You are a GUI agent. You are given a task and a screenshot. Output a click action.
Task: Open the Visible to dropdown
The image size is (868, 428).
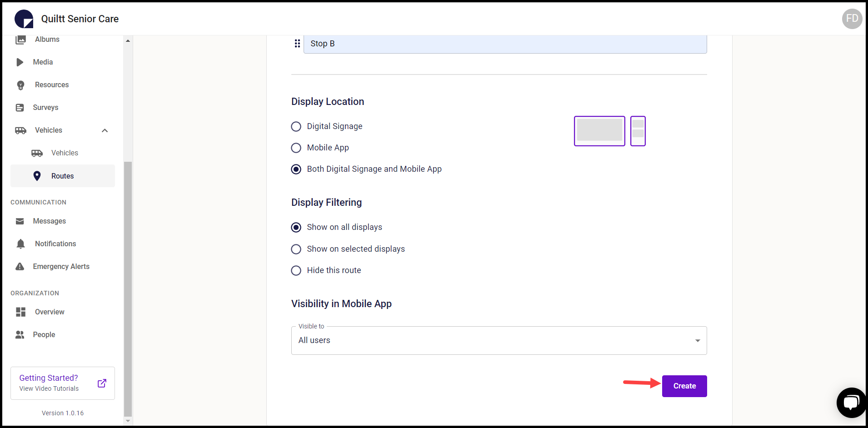point(499,340)
